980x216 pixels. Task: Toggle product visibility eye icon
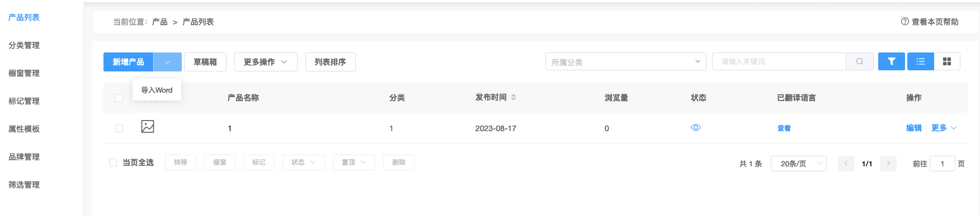click(x=696, y=127)
